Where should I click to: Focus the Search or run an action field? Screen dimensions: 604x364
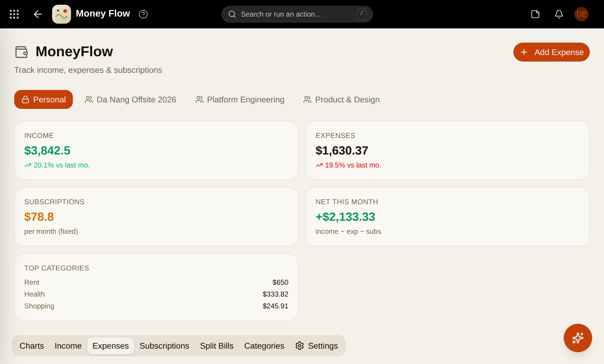[x=297, y=14]
